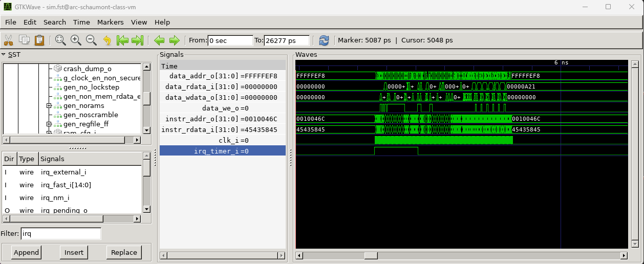
Task: Open the Help menu
Action: point(162,22)
